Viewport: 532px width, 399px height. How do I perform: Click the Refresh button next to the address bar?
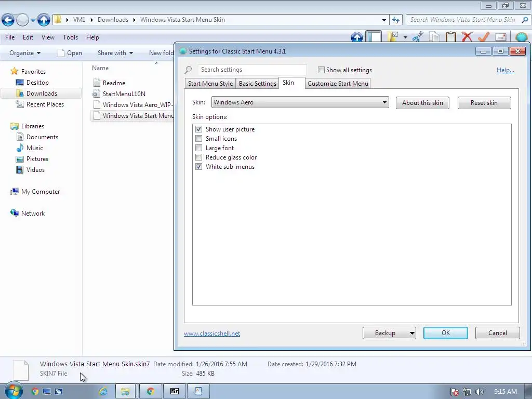pos(395,20)
